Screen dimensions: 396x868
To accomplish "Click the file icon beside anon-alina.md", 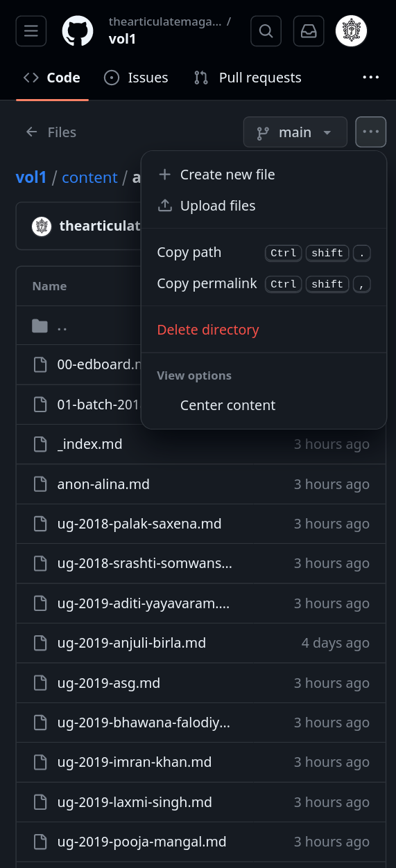I will coord(40,484).
